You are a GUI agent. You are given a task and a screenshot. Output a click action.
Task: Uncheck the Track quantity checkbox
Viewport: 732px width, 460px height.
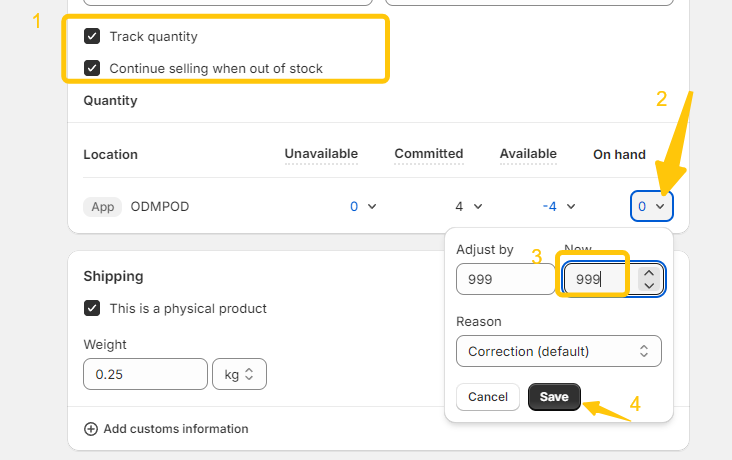click(92, 36)
